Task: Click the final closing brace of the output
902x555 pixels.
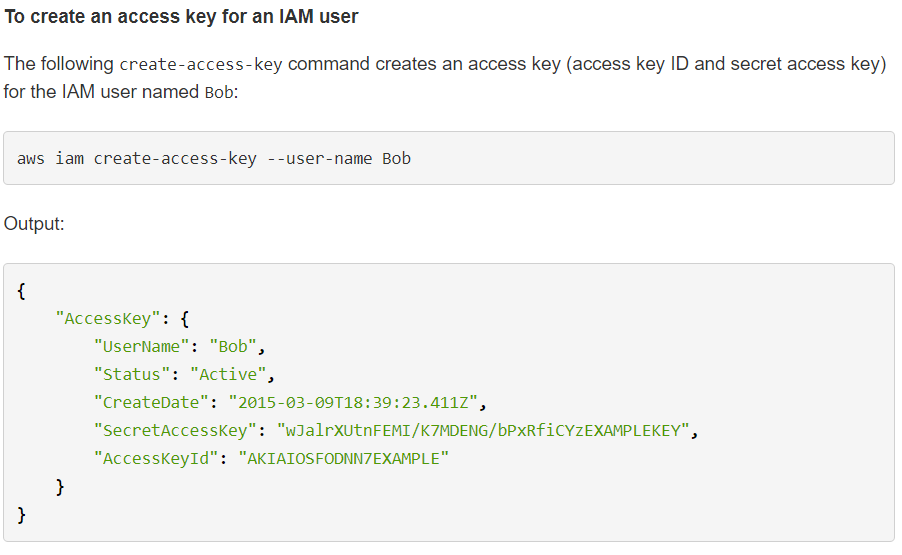Action: [22, 515]
